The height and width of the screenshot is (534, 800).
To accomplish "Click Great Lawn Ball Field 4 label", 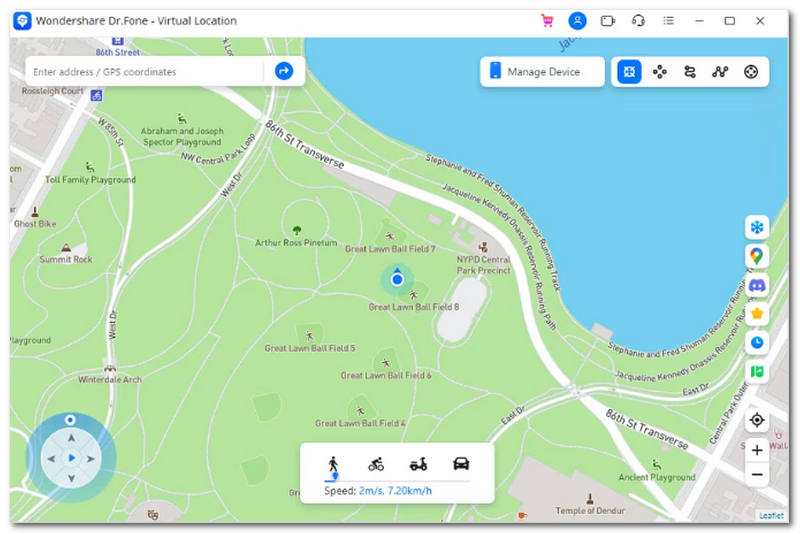I will [x=360, y=423].
